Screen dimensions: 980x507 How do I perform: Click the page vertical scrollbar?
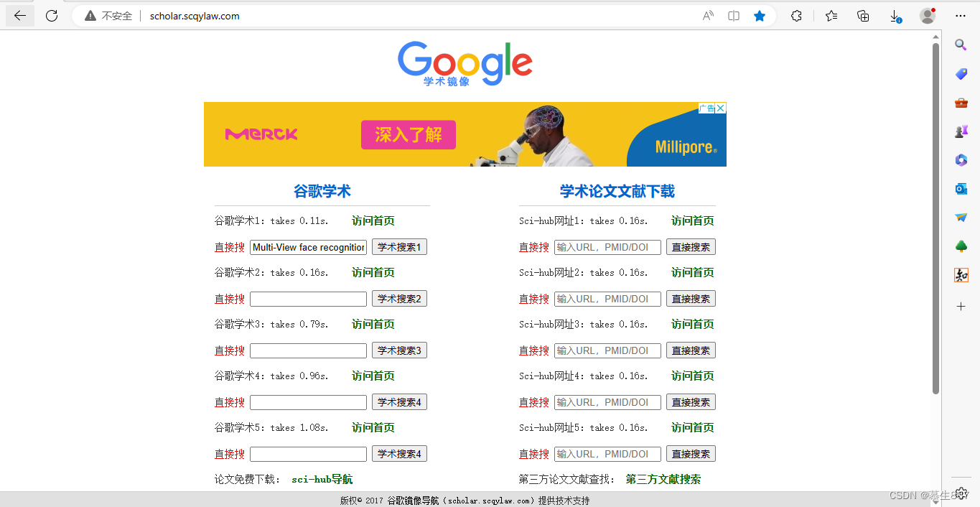(935, 218)
